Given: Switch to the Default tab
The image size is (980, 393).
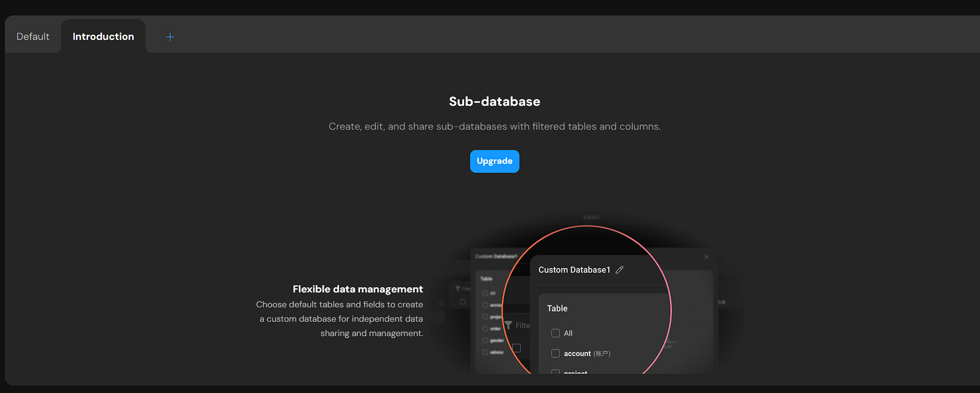Looking at the screenshot, I should pyautogui.click(x=33, y=37).
